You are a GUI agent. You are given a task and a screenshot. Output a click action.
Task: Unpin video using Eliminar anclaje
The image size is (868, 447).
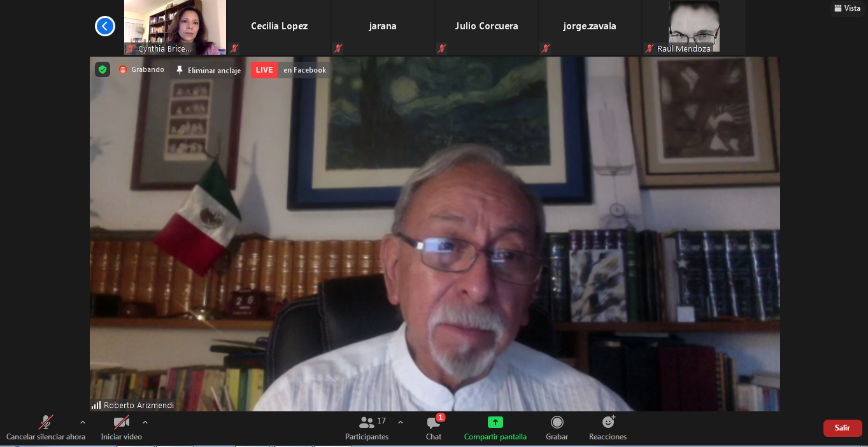point(208,70)
